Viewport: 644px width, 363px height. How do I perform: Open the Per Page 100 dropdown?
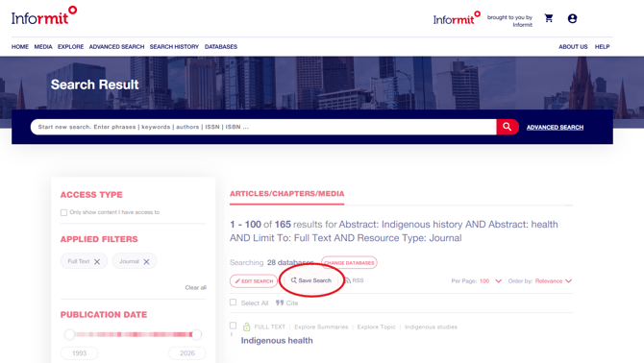[489, 281]
